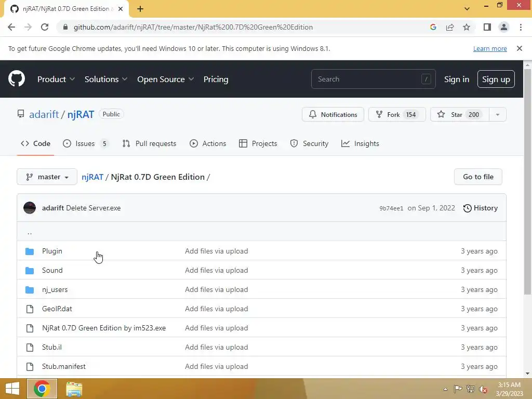
Task: Switch to the Issues tab
Action: pos(86,143)
